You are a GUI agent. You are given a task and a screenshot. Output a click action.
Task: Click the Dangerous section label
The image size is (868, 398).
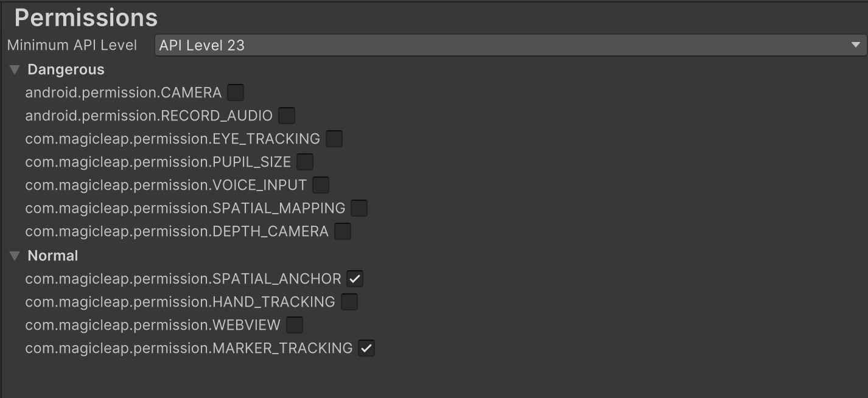click(65, 69)
